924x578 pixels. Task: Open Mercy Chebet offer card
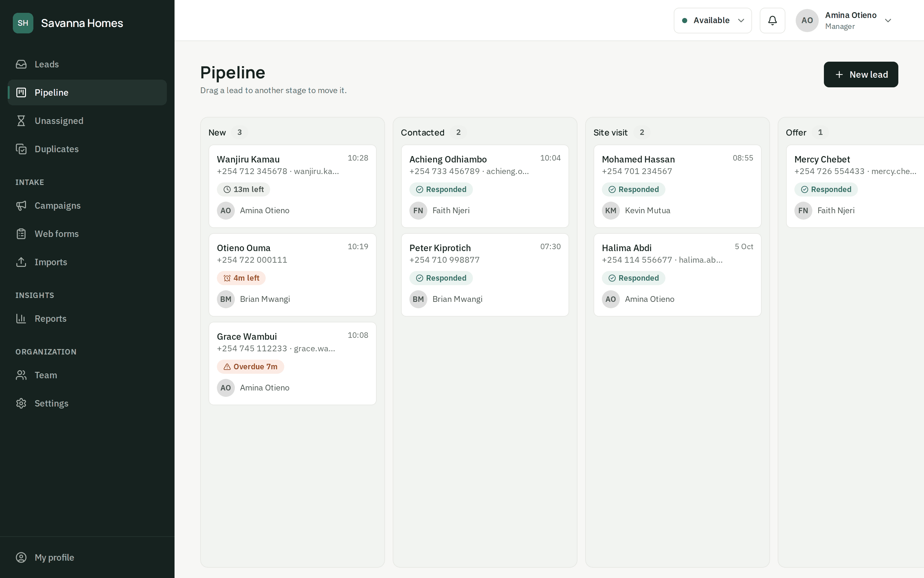855,186
